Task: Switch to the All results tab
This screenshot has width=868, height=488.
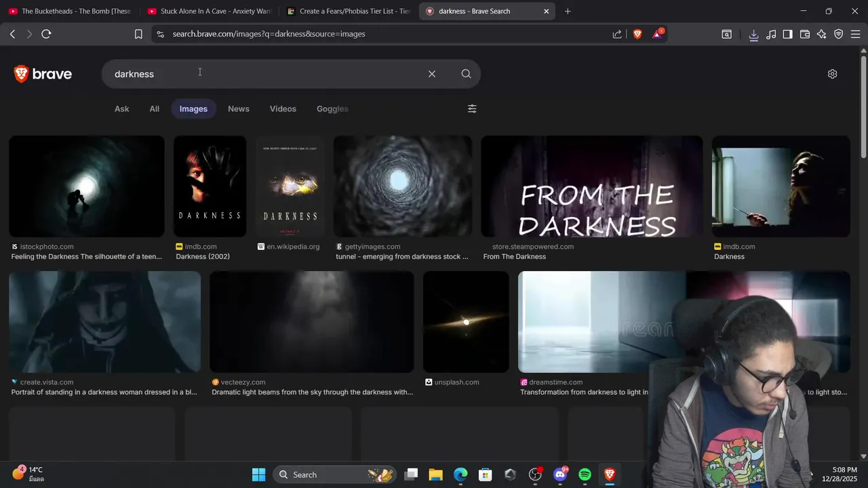Action: coord(155,108)
